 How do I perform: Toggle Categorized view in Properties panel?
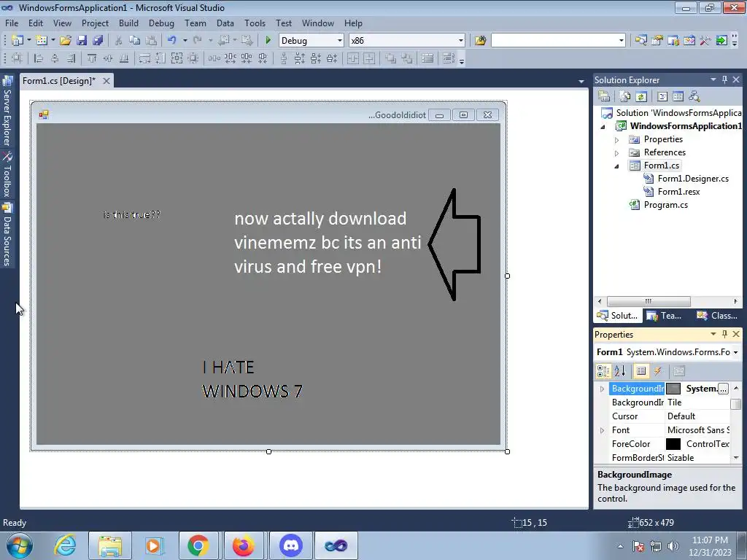[603, 371]
